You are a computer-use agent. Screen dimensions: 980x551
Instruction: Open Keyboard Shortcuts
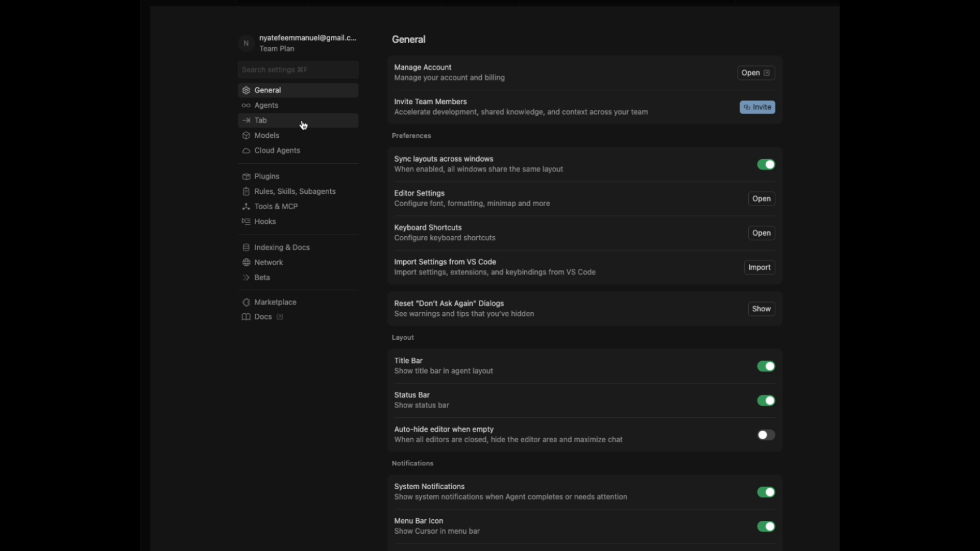tap(762, 233)
